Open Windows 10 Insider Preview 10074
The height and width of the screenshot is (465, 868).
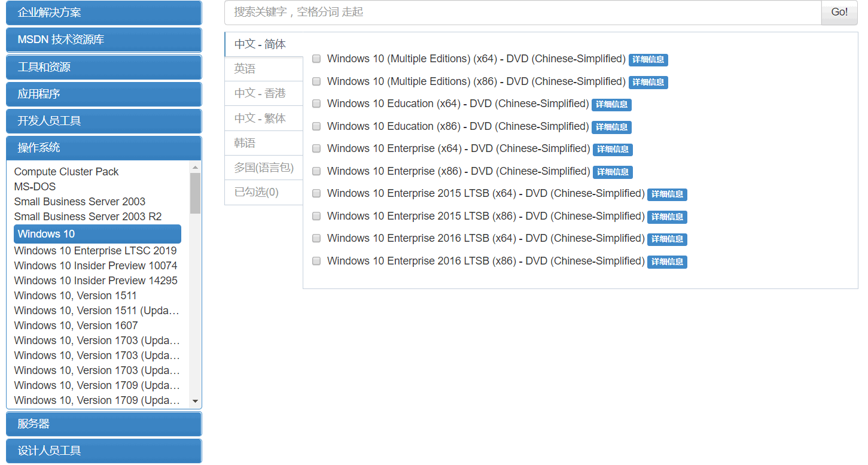[96, 266]
